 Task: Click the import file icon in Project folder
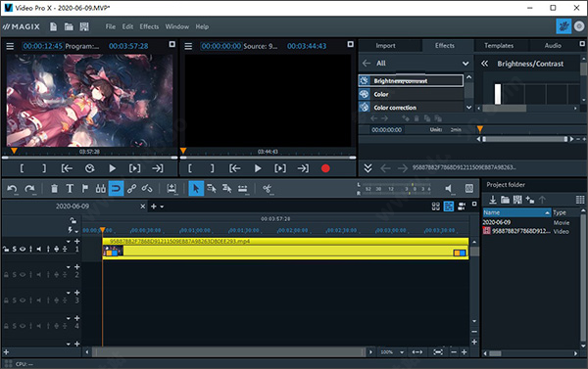click(493, 200)
